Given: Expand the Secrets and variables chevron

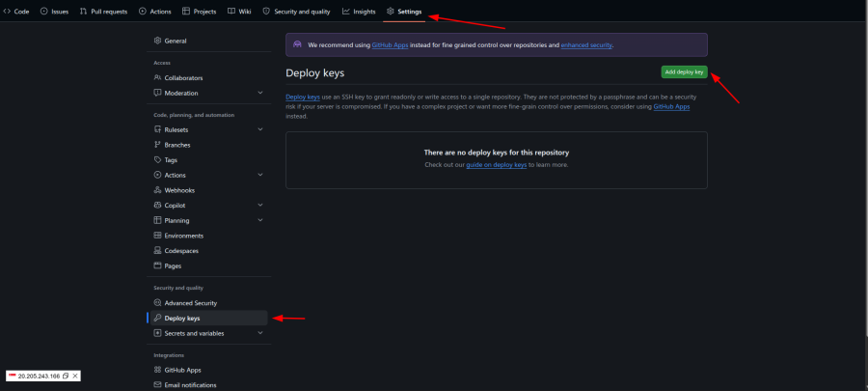Looking at the screenshot, I should coord(260,333).
